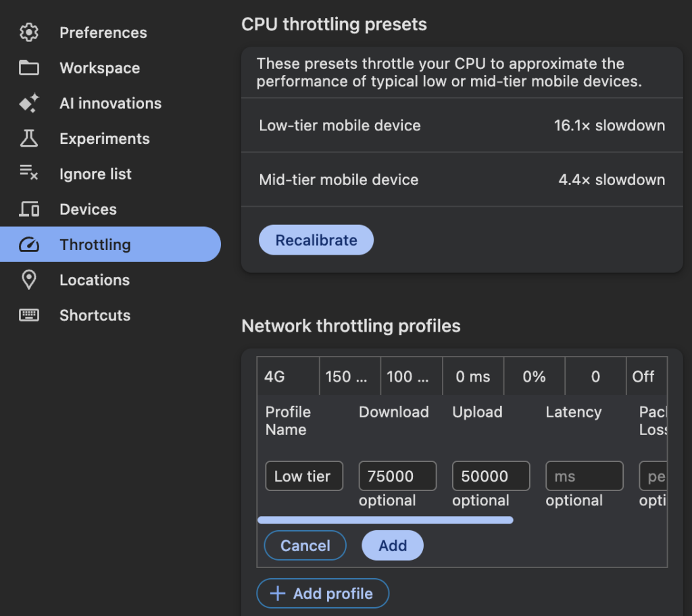
Task: Click the Preferences gear icon
Action: click(28, 32)
